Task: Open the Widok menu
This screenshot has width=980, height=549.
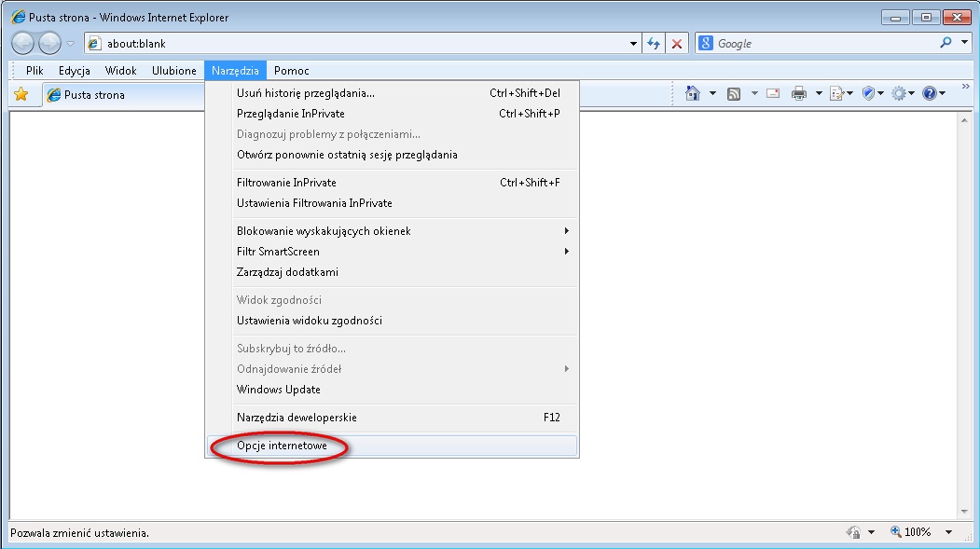Action: [x=120, y=71]
